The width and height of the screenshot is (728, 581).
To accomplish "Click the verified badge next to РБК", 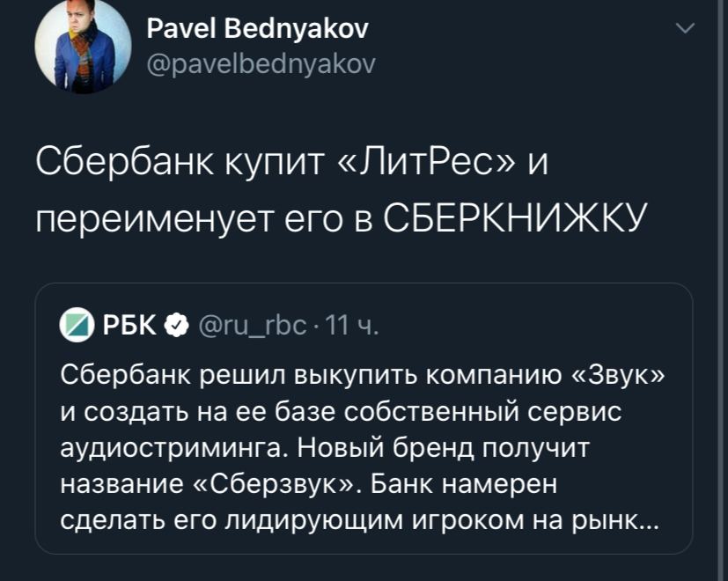I will click(176, 327).
